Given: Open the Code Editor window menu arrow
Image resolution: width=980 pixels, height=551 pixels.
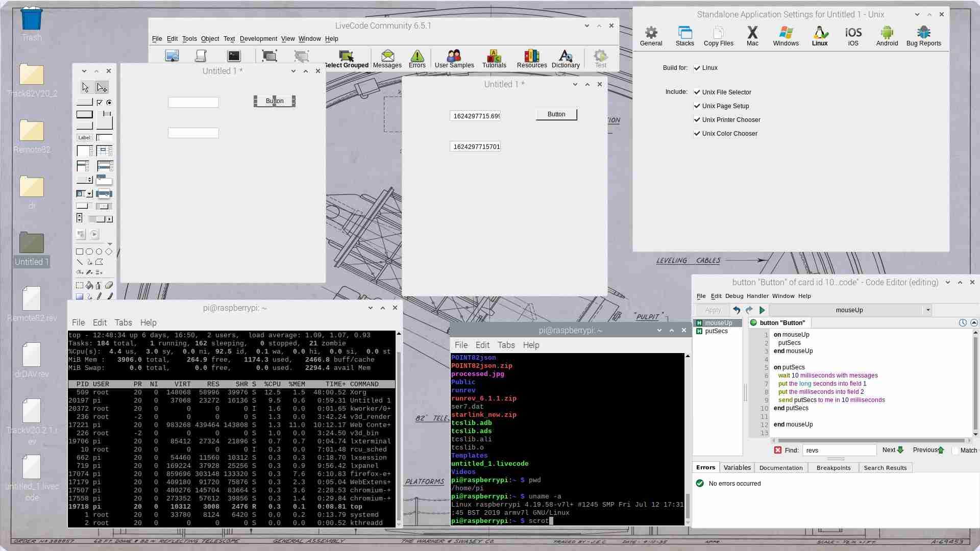Looking at the screenshot, I should pyautogui.click(x=947, y=283).
